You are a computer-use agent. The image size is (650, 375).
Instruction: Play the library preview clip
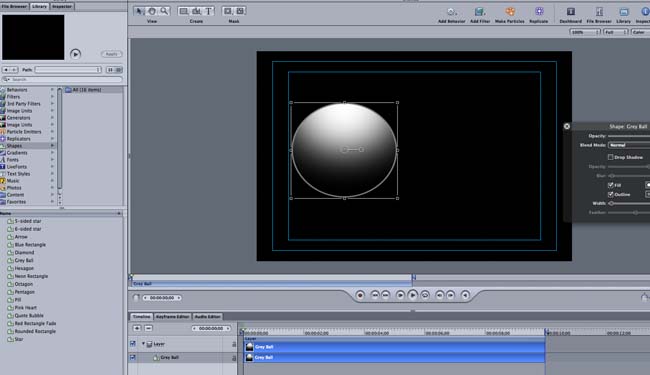click(75, 54)
